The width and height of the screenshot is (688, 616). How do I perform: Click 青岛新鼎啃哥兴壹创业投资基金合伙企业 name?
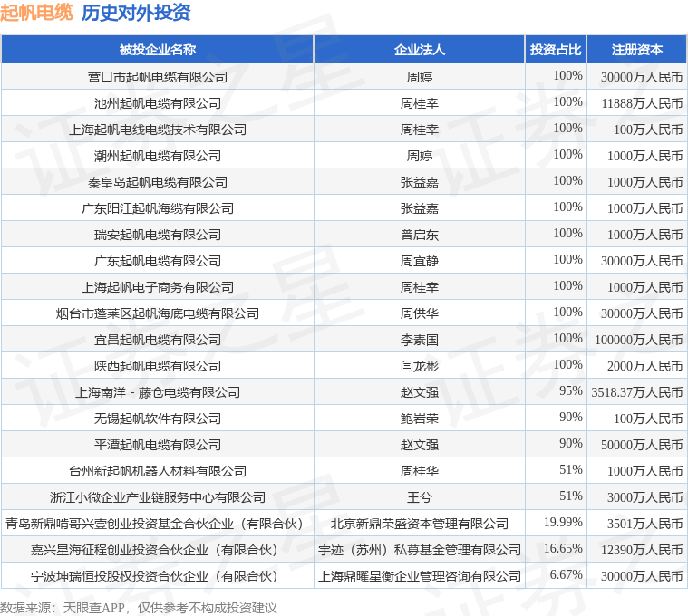[x=154, y=524]
